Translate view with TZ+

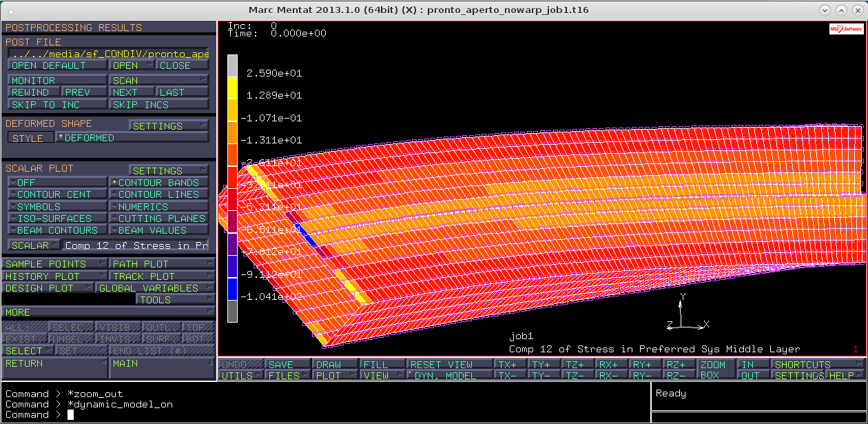[579, 364]
